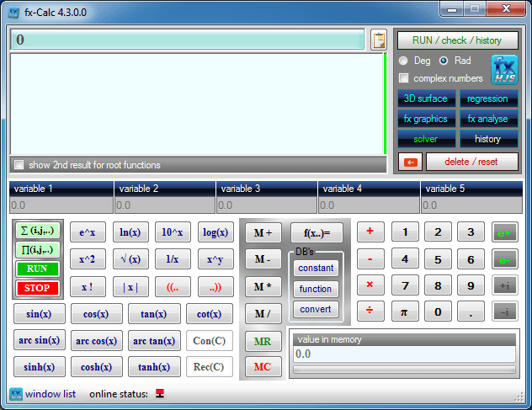The width and height of the screenshot is (532, 410).
Task: Insert the ln(x) function
Action: coord(130,232)
